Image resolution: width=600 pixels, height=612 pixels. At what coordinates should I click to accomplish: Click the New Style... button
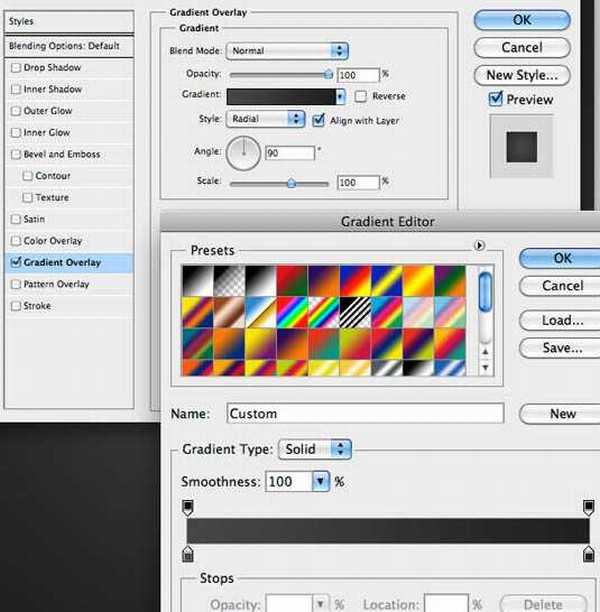click(521, 75)
